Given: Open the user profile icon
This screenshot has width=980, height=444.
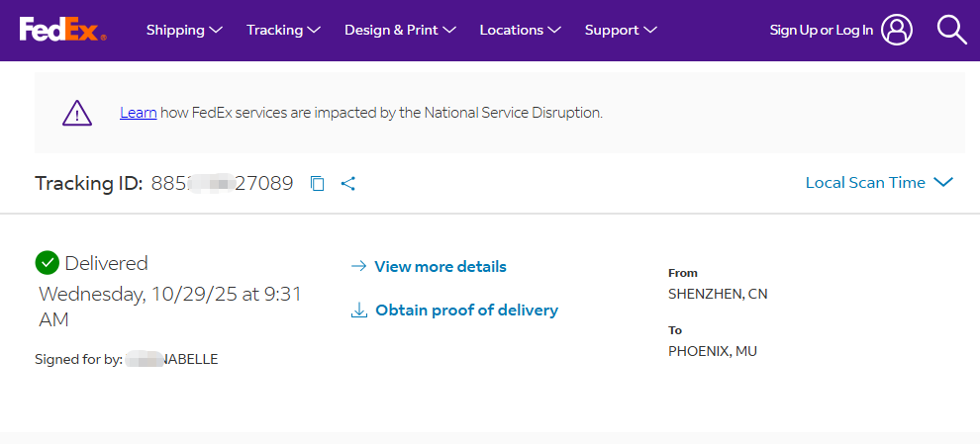Looking at the screenshot, I should tap(897, 30).
